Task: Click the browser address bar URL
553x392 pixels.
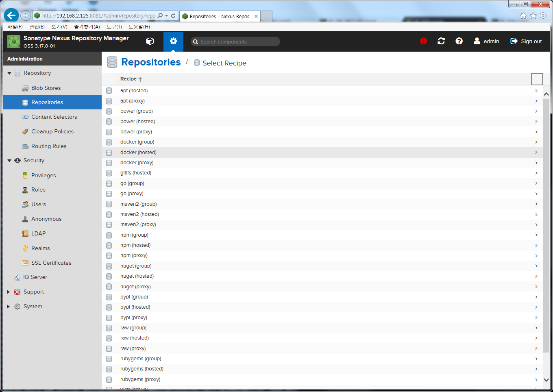Action: tap(98, 16)
